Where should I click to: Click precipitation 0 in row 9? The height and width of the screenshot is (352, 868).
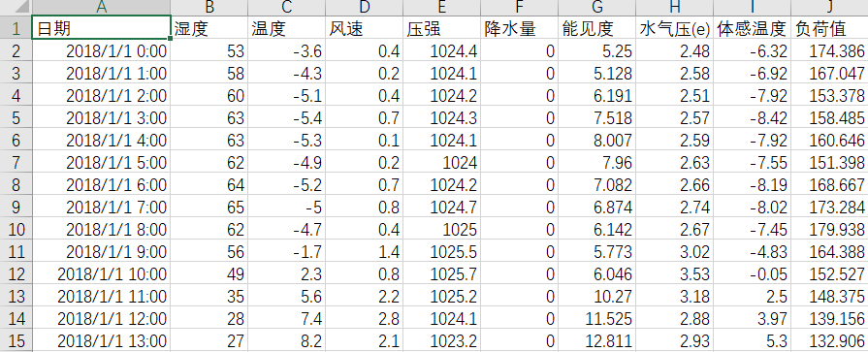[519, 207]
